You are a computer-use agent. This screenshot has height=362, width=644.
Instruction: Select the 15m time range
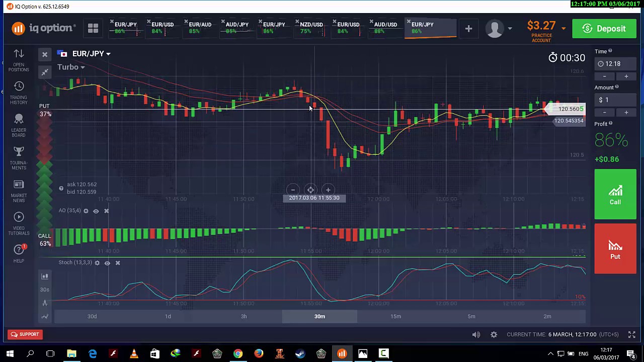pos(395,316)
